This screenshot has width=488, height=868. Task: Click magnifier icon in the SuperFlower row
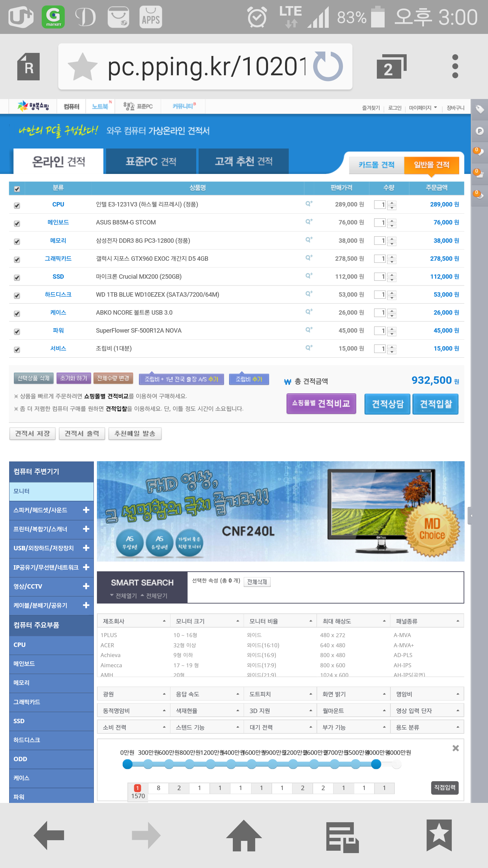[x=309, y=330]
